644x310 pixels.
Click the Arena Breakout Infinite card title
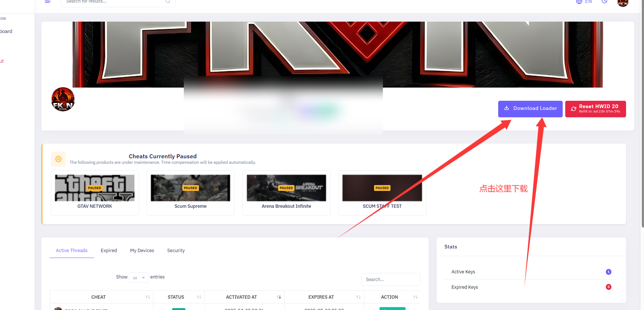(x=286, y=206)
